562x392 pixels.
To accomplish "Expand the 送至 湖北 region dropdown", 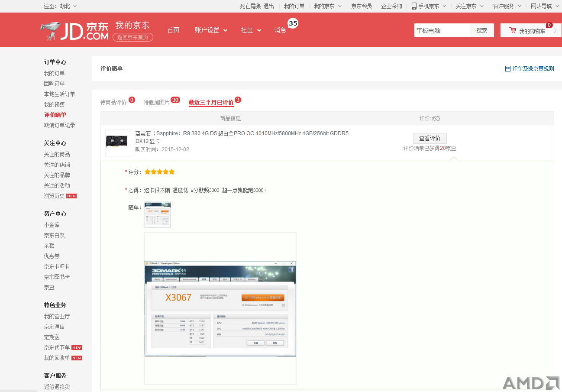I will (x=75, y=6).
